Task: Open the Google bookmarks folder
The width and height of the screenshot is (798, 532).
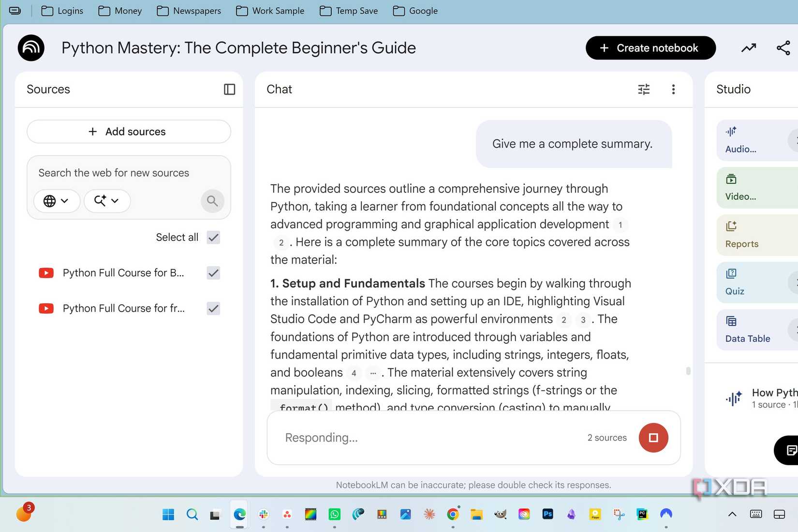Action: 415,11
